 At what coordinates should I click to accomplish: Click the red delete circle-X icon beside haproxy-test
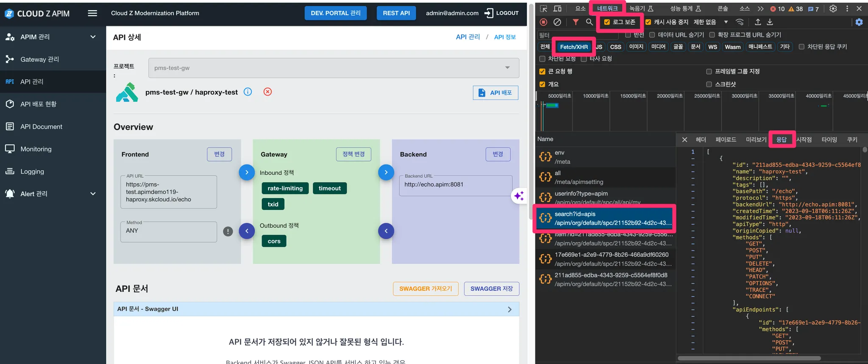point(267,92)
